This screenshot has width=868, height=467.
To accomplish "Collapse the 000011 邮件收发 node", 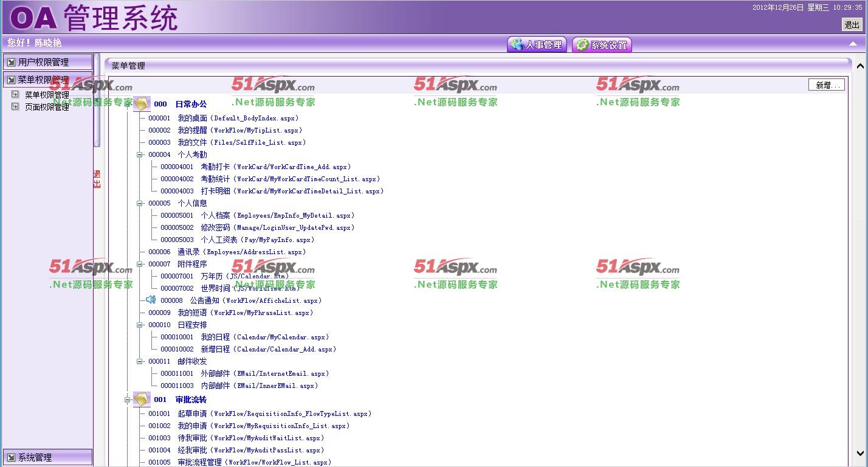I will coord(139,361).
